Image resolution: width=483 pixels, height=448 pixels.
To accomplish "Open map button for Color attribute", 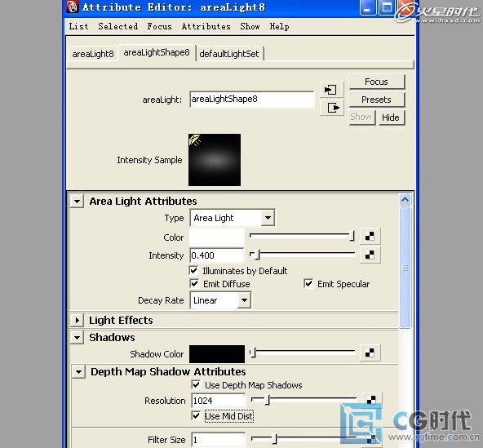I will [x=370, y=236].
